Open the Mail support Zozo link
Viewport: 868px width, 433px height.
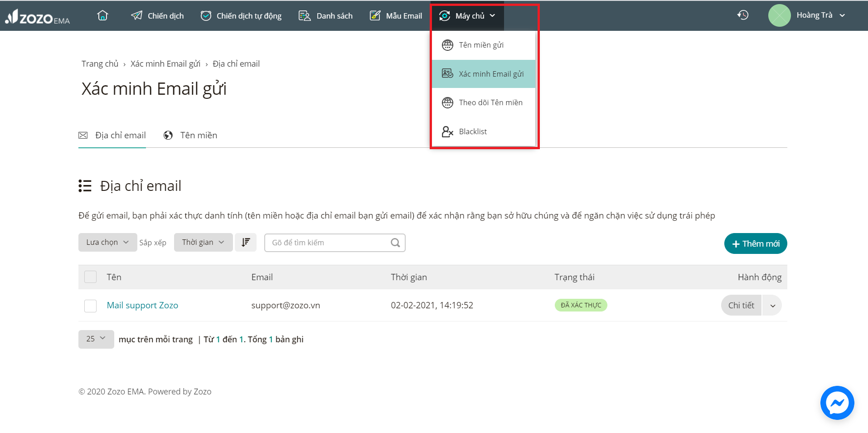click(x=142, y=305)
